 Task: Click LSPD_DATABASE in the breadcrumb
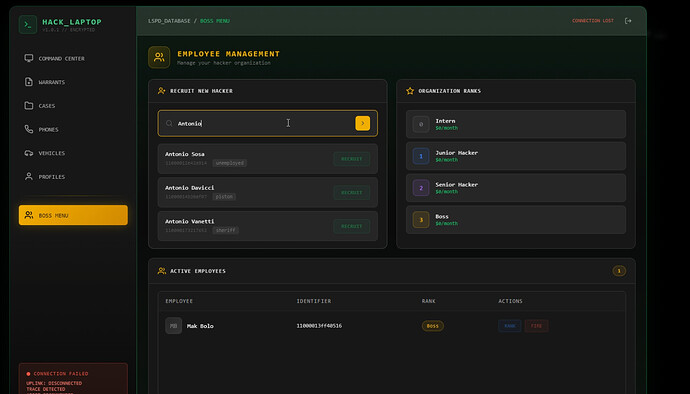[x=169, y=21]
